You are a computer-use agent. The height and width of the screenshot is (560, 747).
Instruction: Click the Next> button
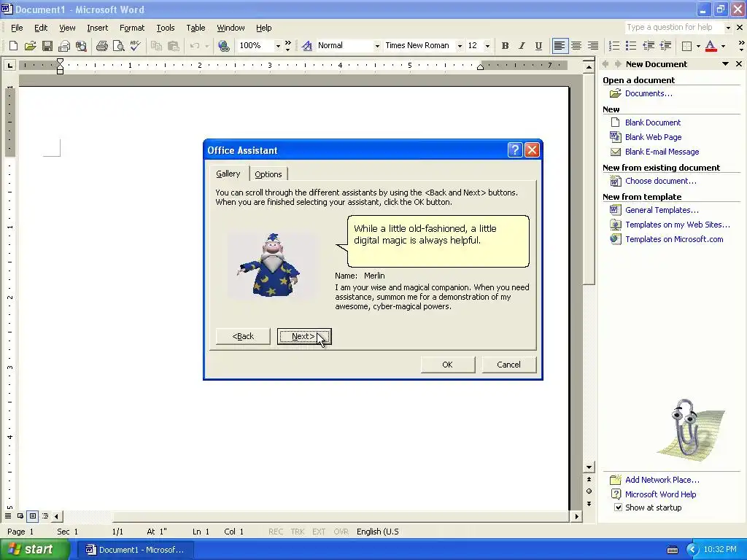pos(304,336)
